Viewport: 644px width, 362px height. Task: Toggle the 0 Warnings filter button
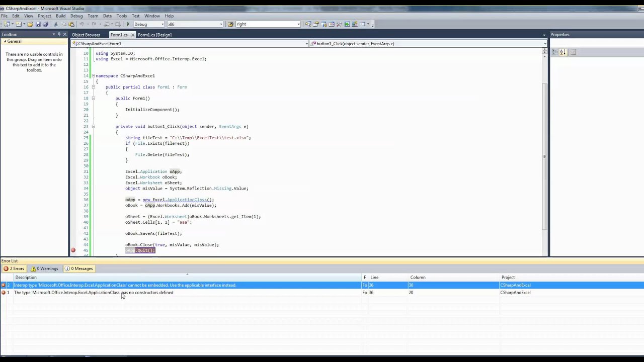click(45, 268)
